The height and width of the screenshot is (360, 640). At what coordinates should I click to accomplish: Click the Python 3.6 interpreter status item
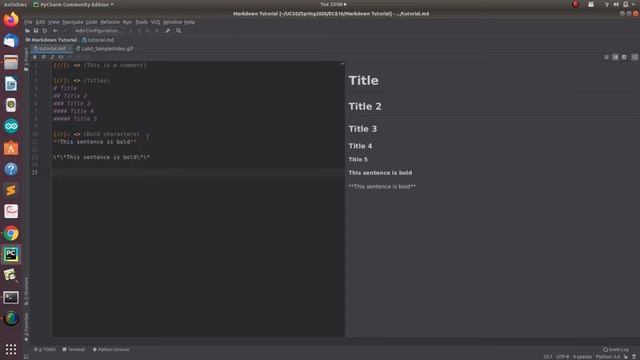click(608, 356)
